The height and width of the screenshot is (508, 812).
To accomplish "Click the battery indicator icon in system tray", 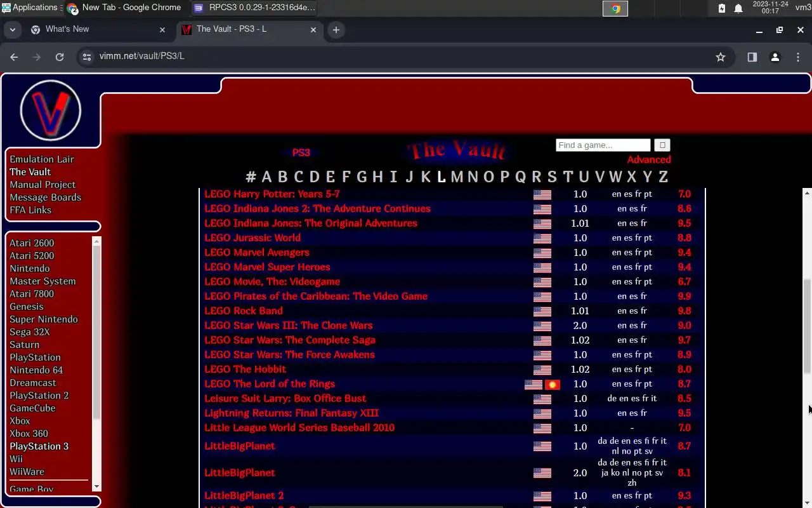I will click(x=722, y=8).
